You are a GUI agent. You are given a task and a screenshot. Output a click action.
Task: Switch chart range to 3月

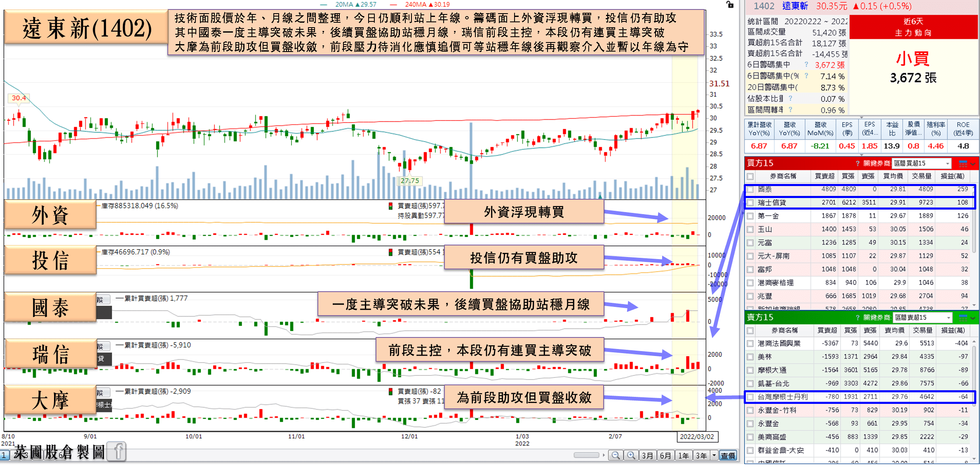coord(647,455)
